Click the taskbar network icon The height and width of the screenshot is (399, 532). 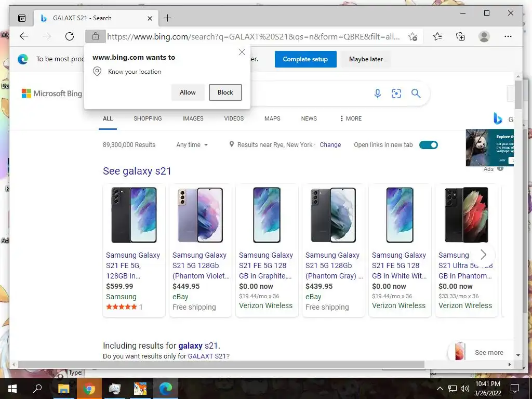(x=453, y=389)
